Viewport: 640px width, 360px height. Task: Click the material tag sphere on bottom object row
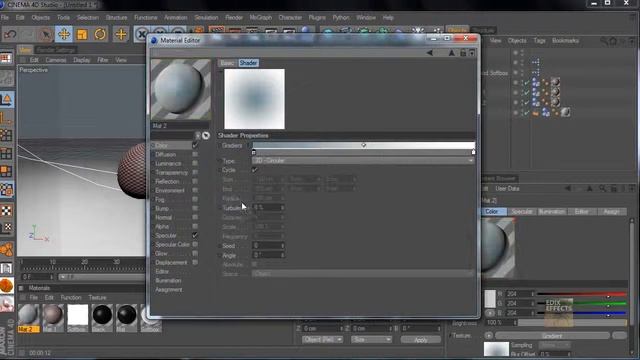tap(565, 112)
